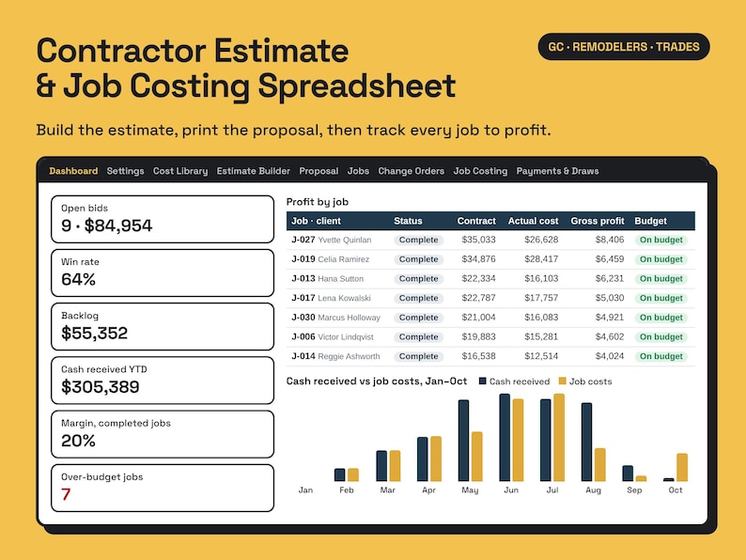Click the May cash received bar
746x560 pixels.
point(463,441)
